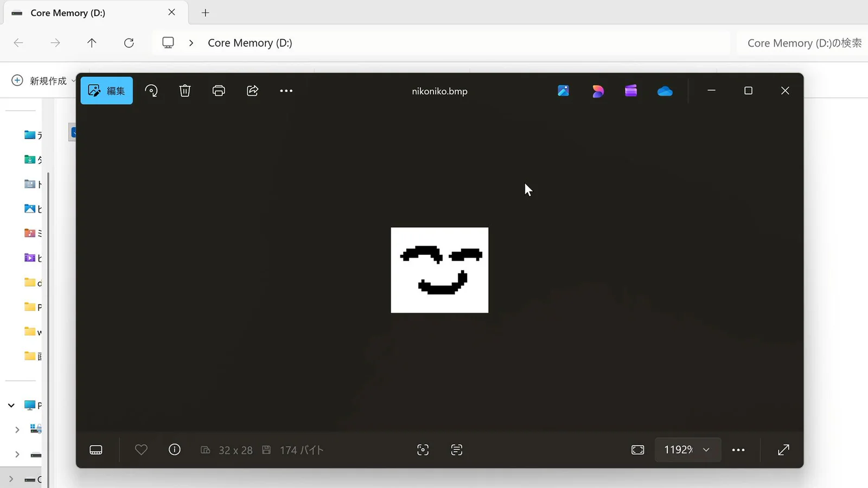Delete nikoniko.bmp with the trash icon
Image resolution: width=868 pixels, height=488 pixels.
click(185, 91)
